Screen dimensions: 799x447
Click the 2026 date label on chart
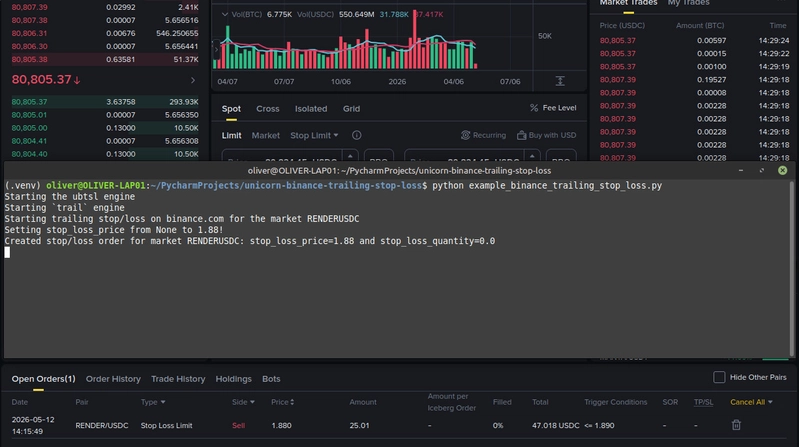pos(397,82)
